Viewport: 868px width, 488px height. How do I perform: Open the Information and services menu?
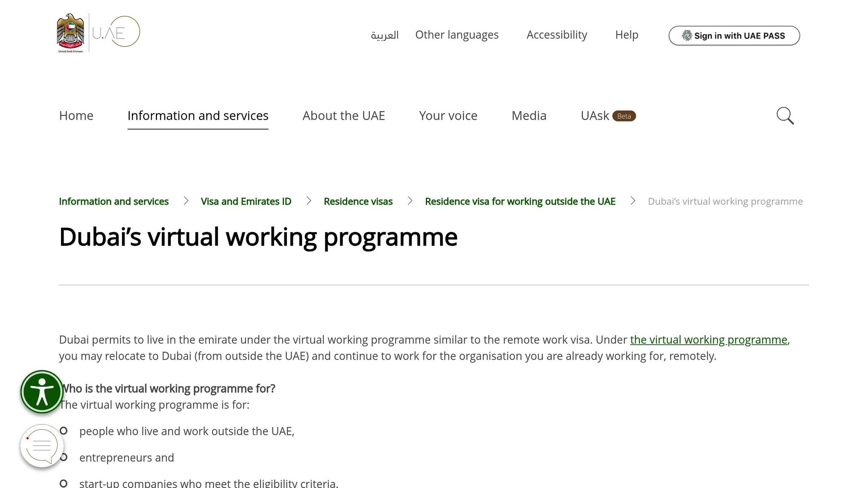coord(198,115)
